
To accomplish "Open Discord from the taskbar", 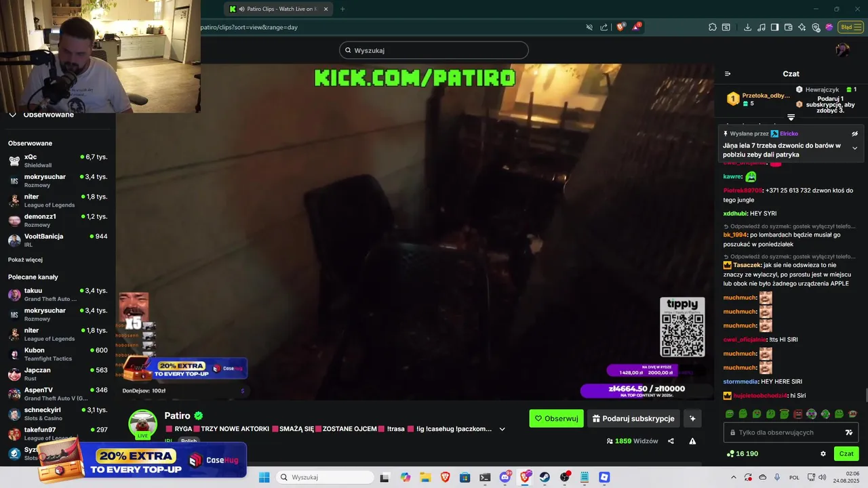I will [505, 477].
